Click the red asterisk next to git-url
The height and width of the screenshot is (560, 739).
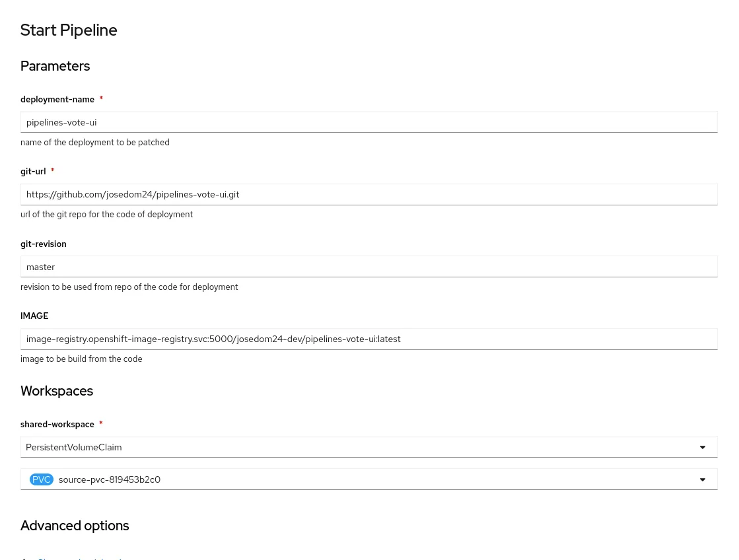point(52,172)
